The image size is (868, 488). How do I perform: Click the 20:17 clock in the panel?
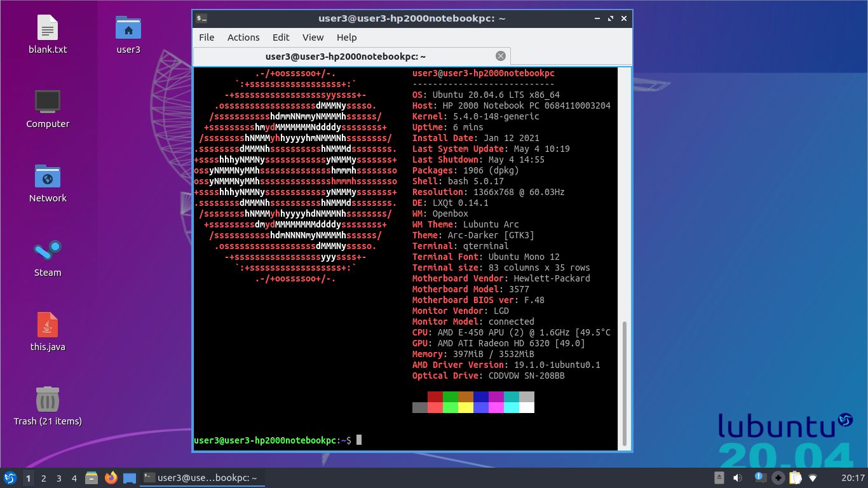[x=853, y=478]
